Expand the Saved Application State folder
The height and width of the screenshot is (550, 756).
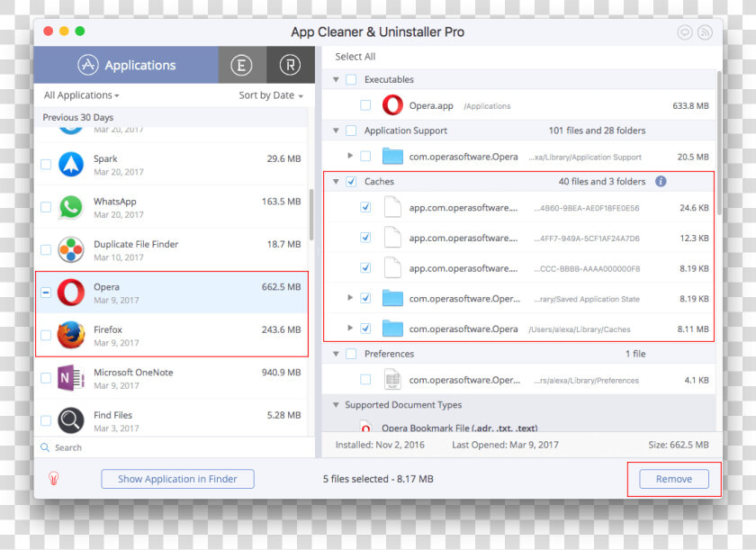point(350,298)
